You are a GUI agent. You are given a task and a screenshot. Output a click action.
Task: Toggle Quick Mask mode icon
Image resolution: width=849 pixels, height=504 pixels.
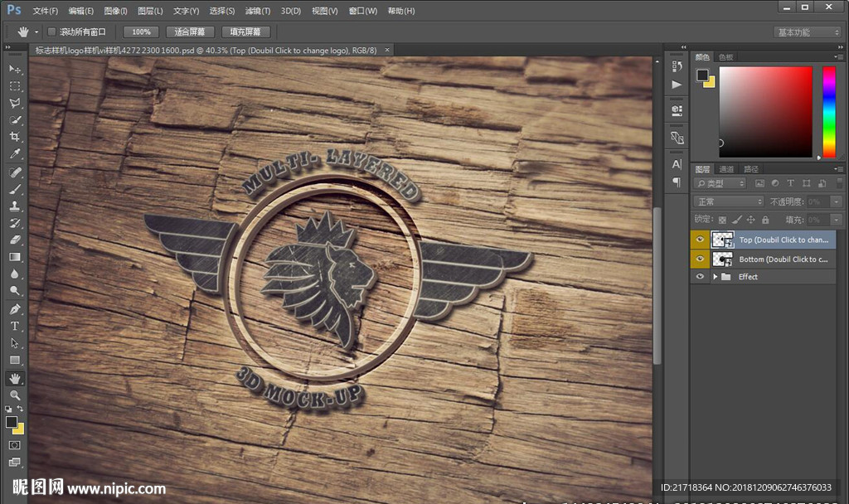click(x=15, y=445)
